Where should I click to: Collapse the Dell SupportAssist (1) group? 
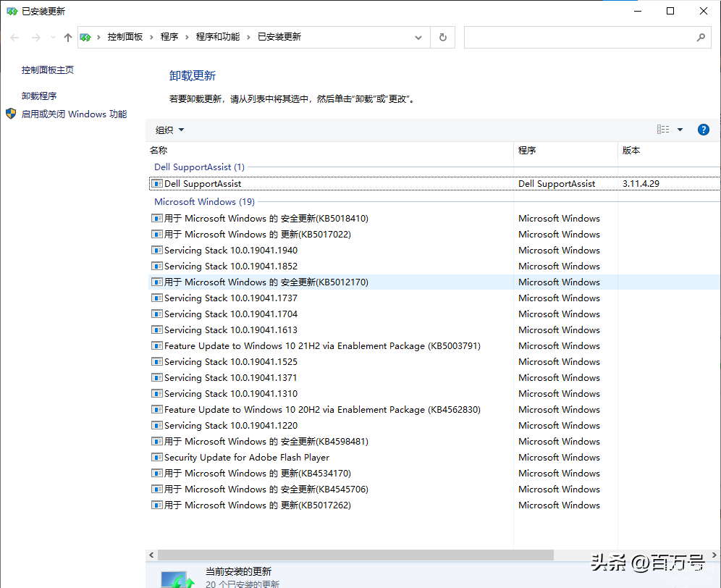pyautogui.click(x=200, y=167)
